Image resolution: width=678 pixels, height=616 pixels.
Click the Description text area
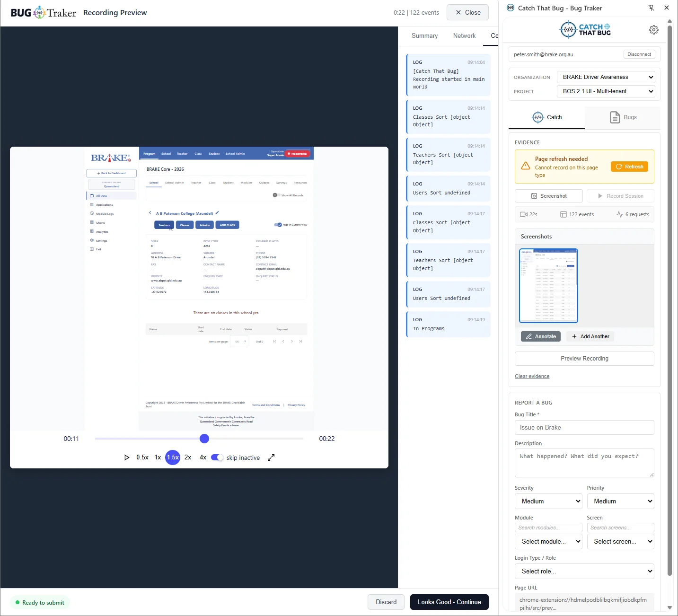tap(584, 463)
